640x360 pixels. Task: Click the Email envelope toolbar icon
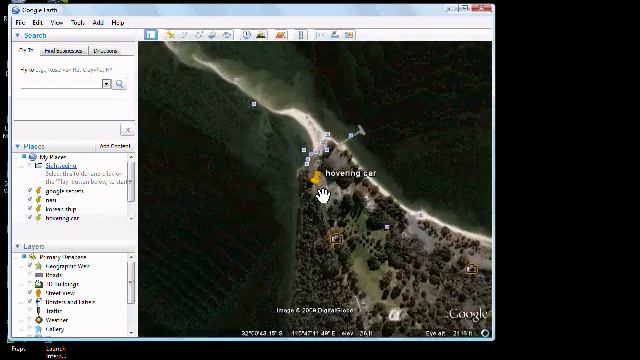tap(320, 35)
